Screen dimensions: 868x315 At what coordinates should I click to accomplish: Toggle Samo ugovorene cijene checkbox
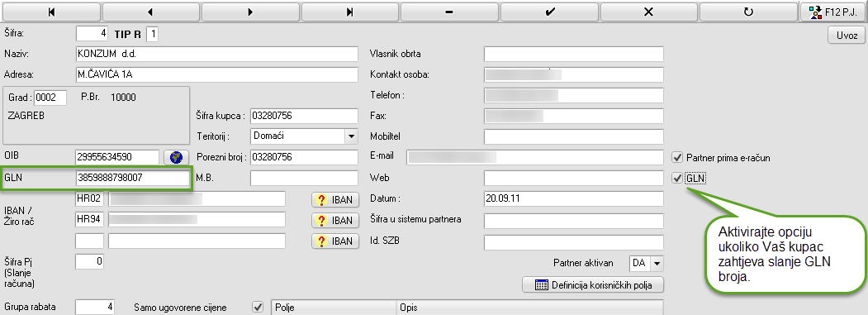pos(257,307)
